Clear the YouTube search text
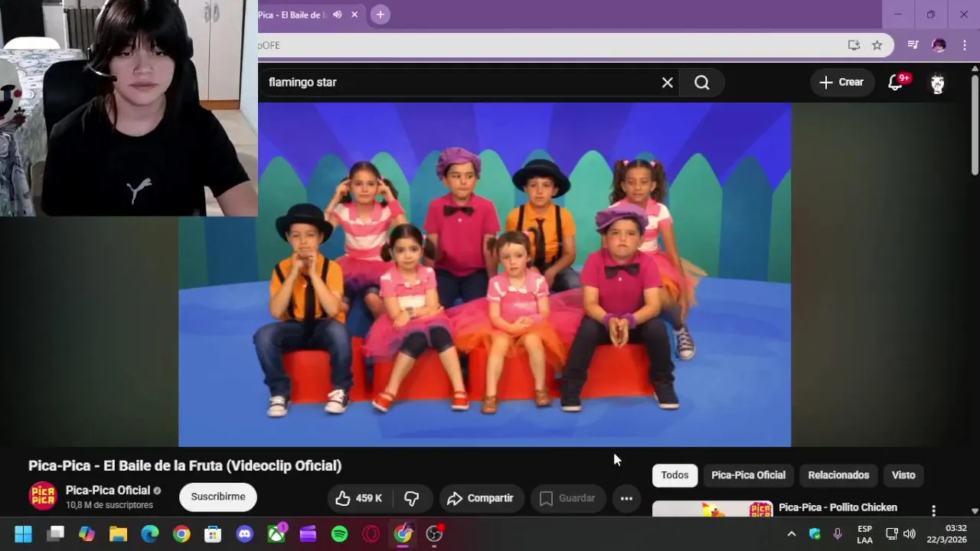 (668, 83)
